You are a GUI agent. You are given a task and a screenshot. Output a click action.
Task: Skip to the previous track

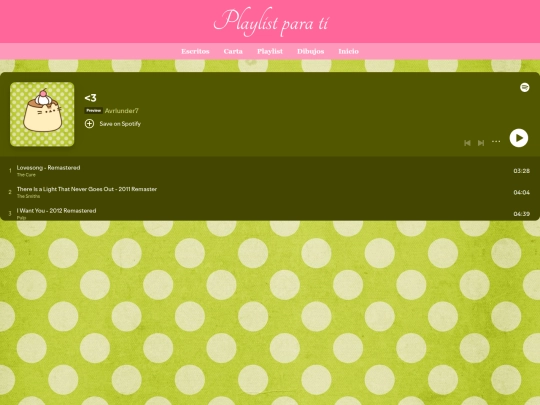467,143
